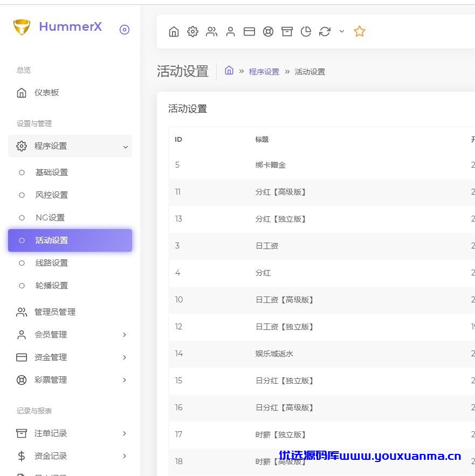This screenshot has height=476, width=475.
Task: Click ID cell 14 in table
Action: tap(178, 354)
